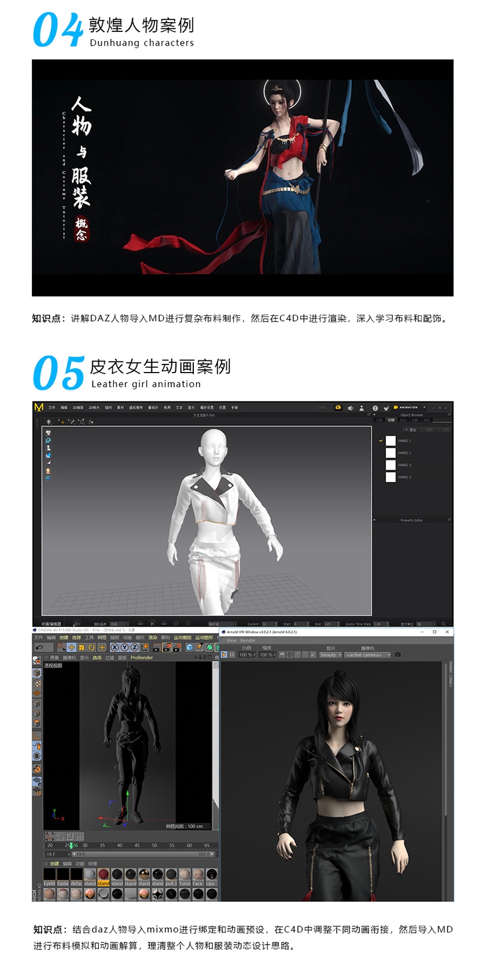Toggle the checkmark beside first FABRIC 1
This screenshot has height=980, width=486.
381,441
